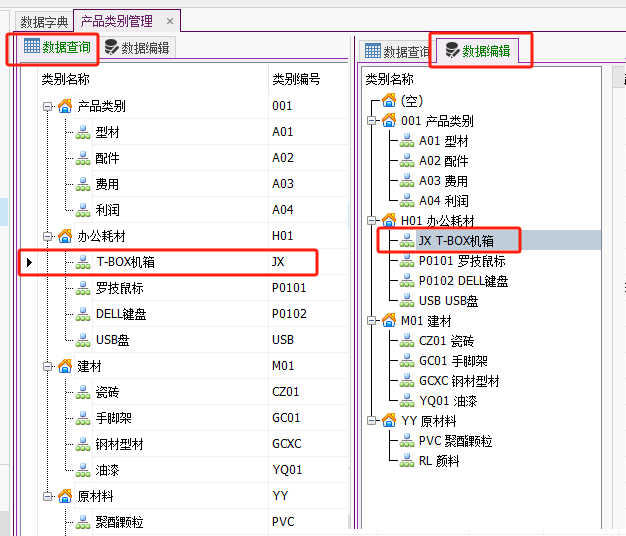Select GCXC 钢材型材 in the right tree

pyautogui.click(x=459, y=381)
